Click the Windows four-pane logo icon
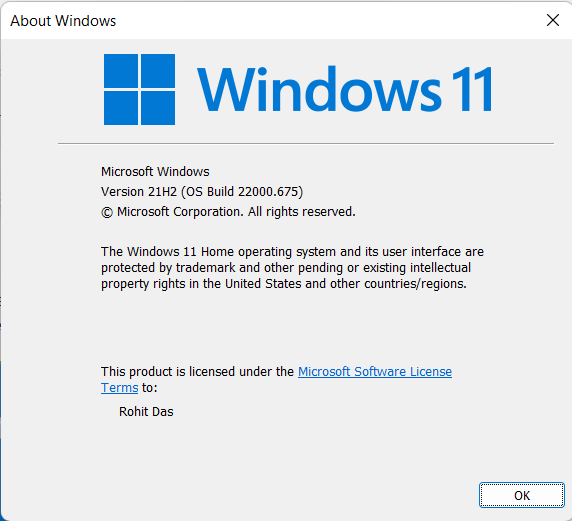This screenshot has height=521, width=572. [x=139, y=89]
